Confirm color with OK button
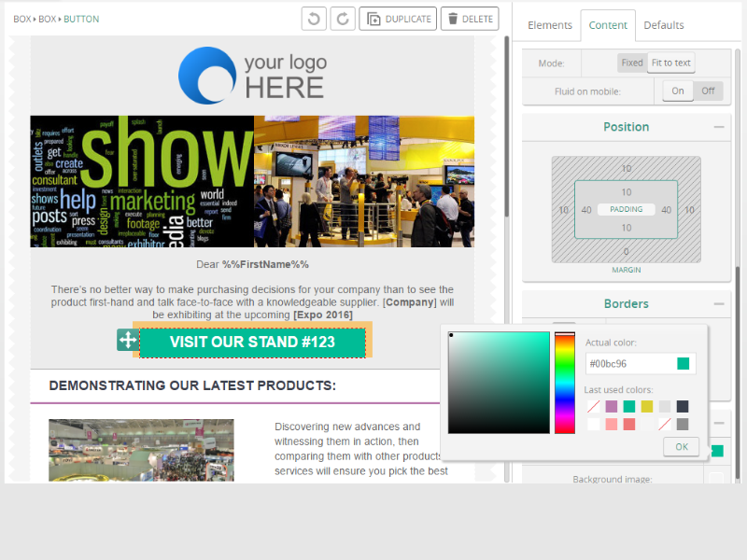The width and height of the screenshot is (747, 560). pos(682,447)
